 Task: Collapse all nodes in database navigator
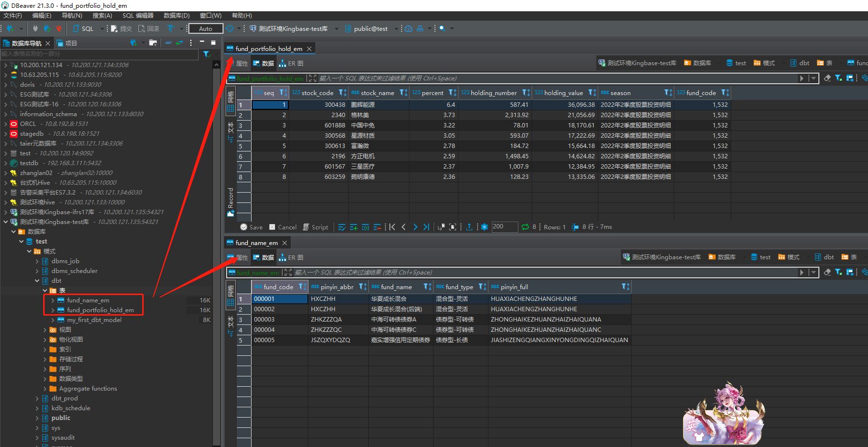coord(168,43)
